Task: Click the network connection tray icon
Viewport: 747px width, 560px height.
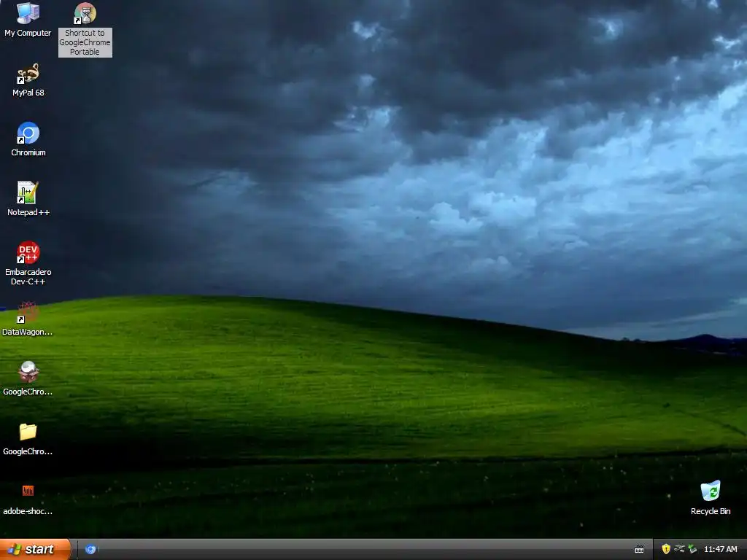Action: pyautogui.click(x=679, y=549)
